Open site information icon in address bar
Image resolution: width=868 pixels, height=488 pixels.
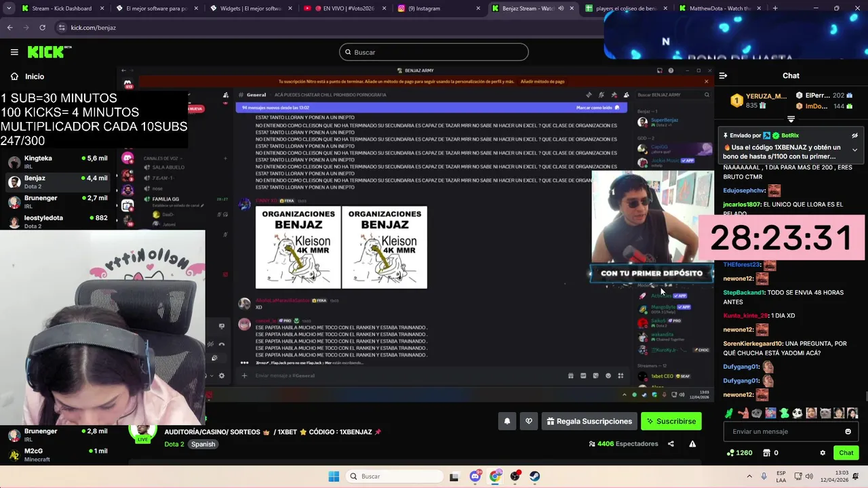(62, 28)
